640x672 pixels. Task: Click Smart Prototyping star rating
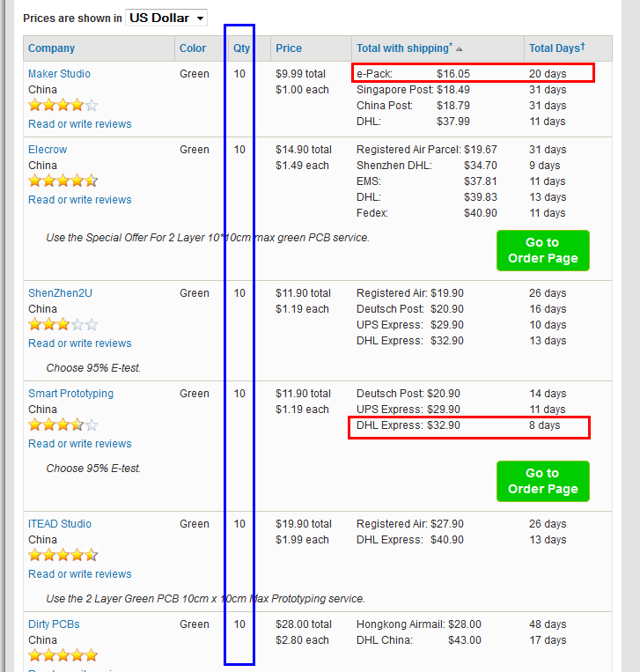pos(63,425)
